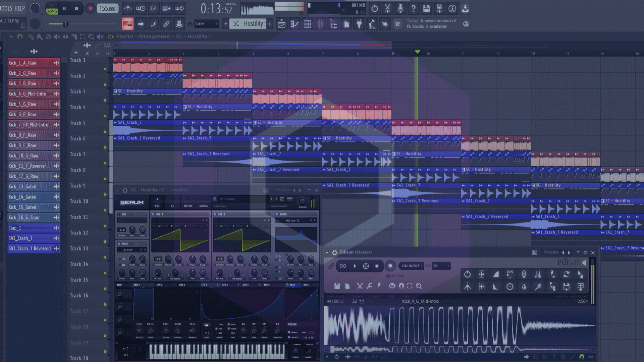Adjust Serum's MASTER volume knob
This screenshot has height=362, width=644.
[302, 201]
